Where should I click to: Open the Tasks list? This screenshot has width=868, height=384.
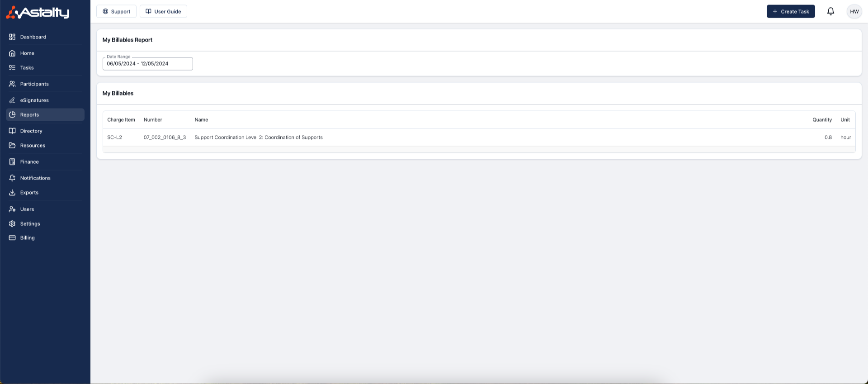point(27,68)
